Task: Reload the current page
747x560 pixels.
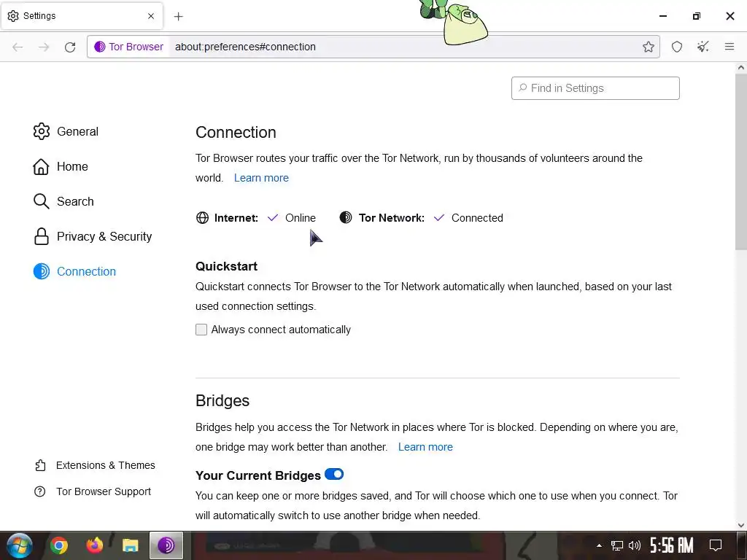Action: [70, 47]
